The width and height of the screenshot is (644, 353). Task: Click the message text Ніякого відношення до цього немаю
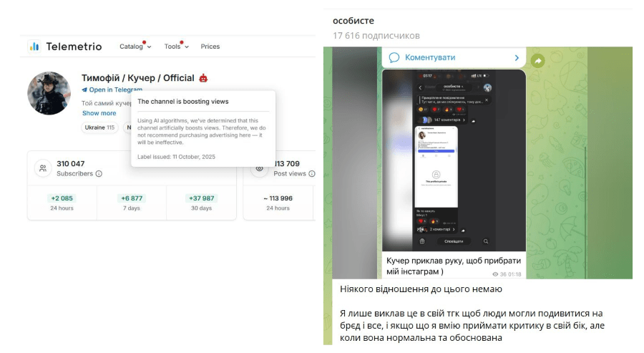(421, 289)
